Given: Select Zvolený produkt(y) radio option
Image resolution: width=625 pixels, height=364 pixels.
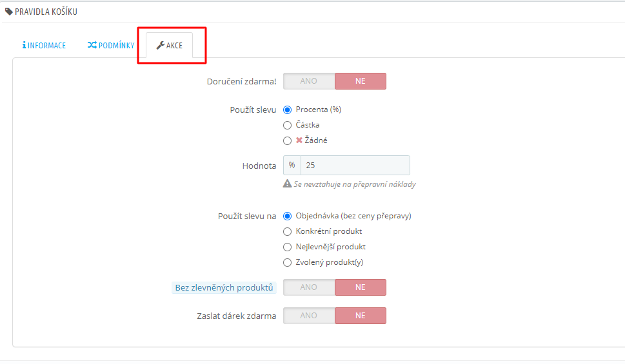Looking at the screenshot, I should tap(287, 262).
